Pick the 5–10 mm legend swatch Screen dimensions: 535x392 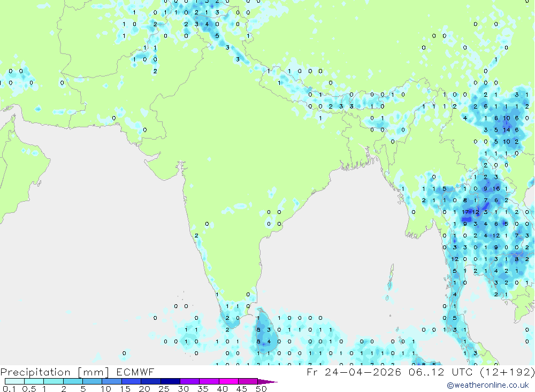click(92, 381)
